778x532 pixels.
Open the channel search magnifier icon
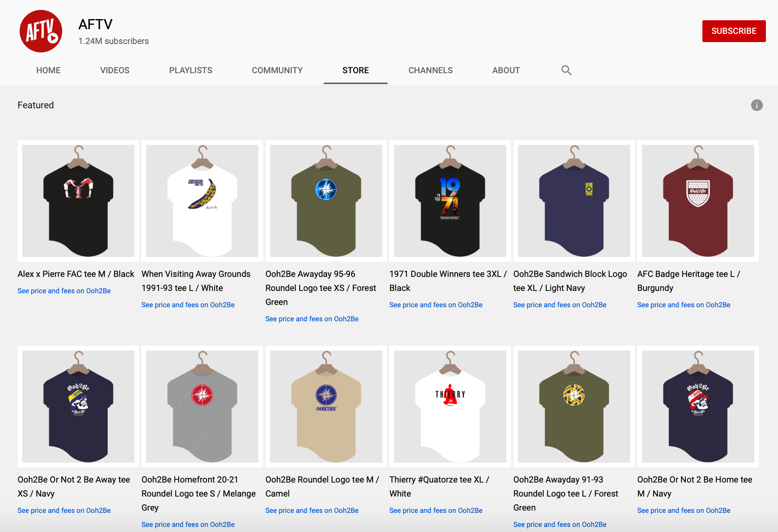tap(566, 70)
